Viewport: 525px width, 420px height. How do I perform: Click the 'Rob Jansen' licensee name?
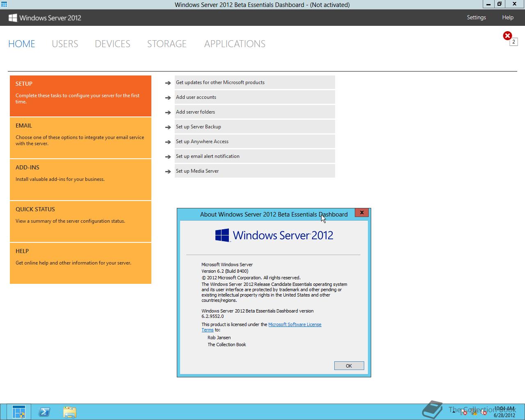coord(219,338)
